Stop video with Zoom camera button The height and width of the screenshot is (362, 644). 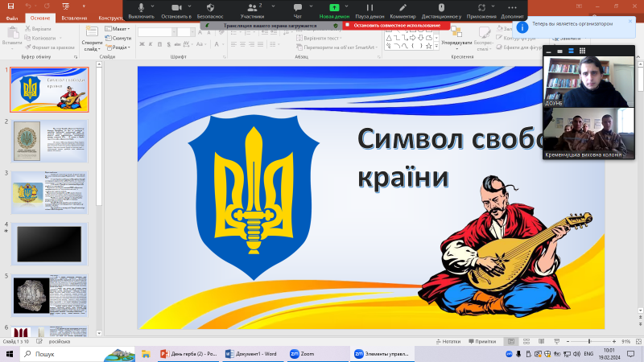click(176, 10)
